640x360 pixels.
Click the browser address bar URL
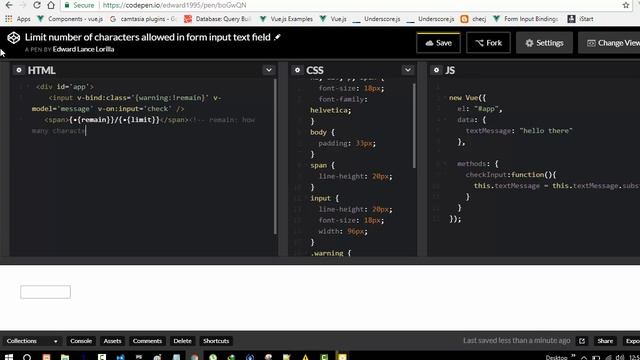point(174,5)
